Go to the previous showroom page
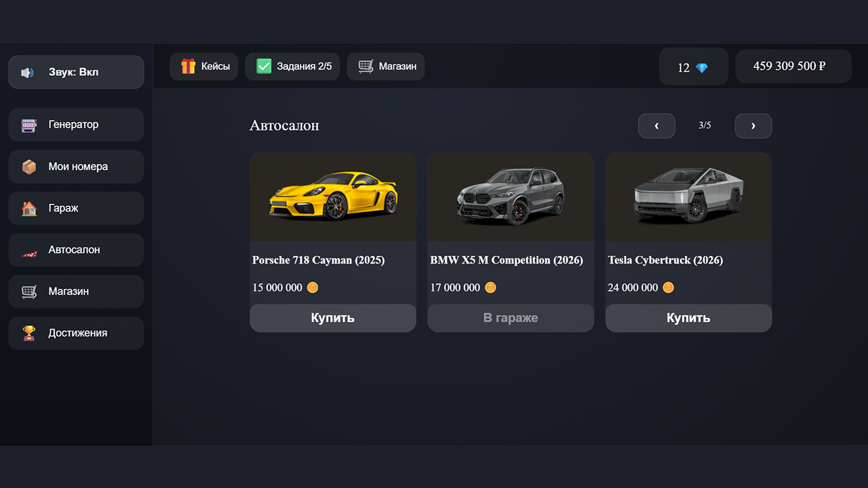The image size is (868, 488). point(656,125)
